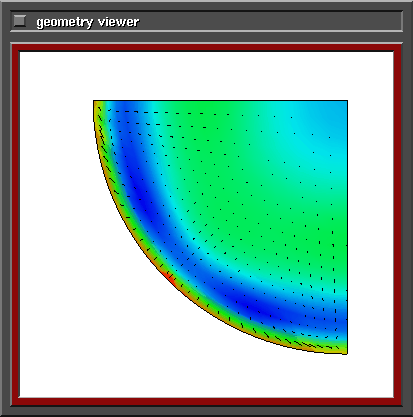Click the window menu button beside geometry viewer title
The width and height of the screenshot is (413, 417).
point(20,21)
